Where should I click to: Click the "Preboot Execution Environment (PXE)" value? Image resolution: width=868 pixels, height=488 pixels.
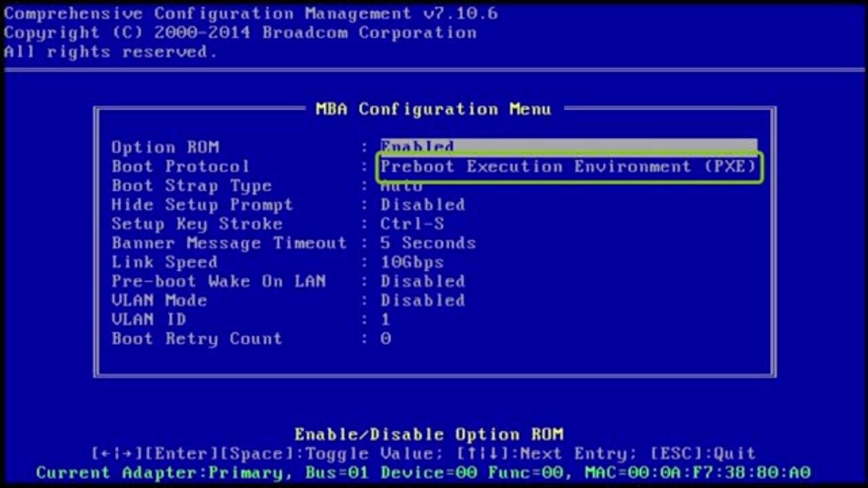(568, 167)
